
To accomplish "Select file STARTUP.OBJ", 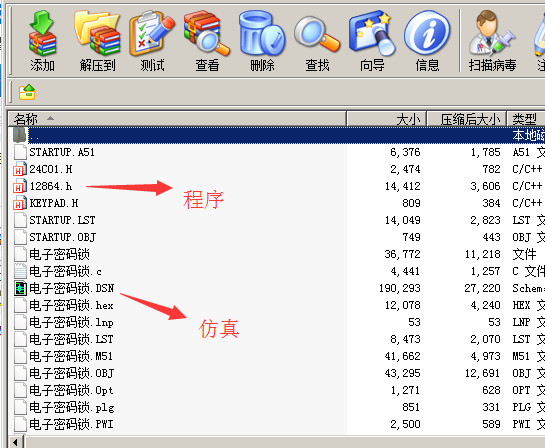I will (x=63, y=237).
